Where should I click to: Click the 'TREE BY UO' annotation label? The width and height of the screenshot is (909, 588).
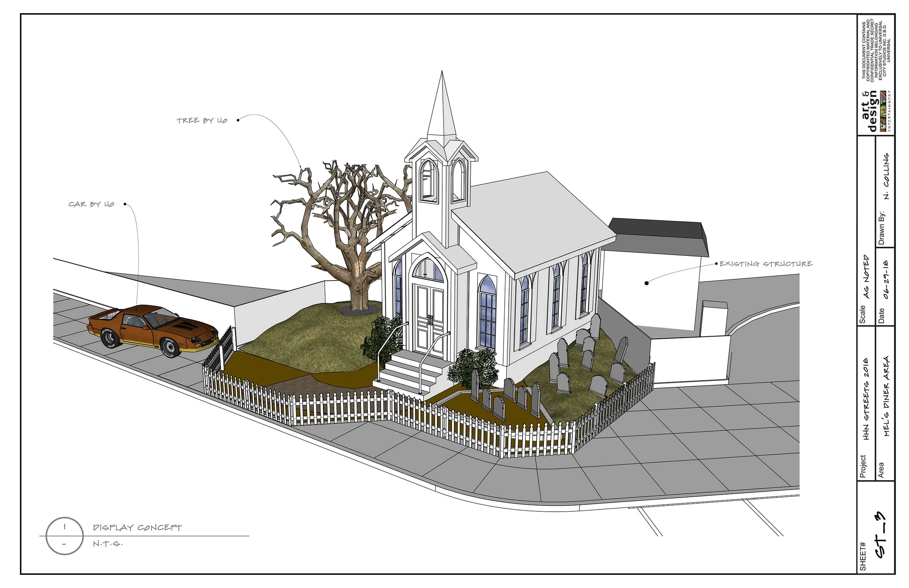click(202, 121)
